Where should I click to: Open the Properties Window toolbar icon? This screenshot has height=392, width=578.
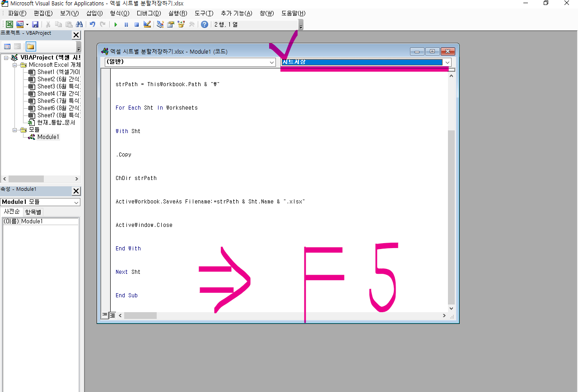point(171,24)
